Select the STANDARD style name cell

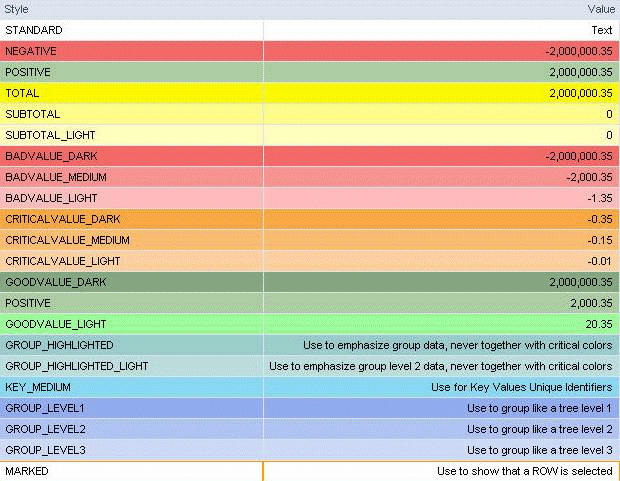(x=33, y=30)
